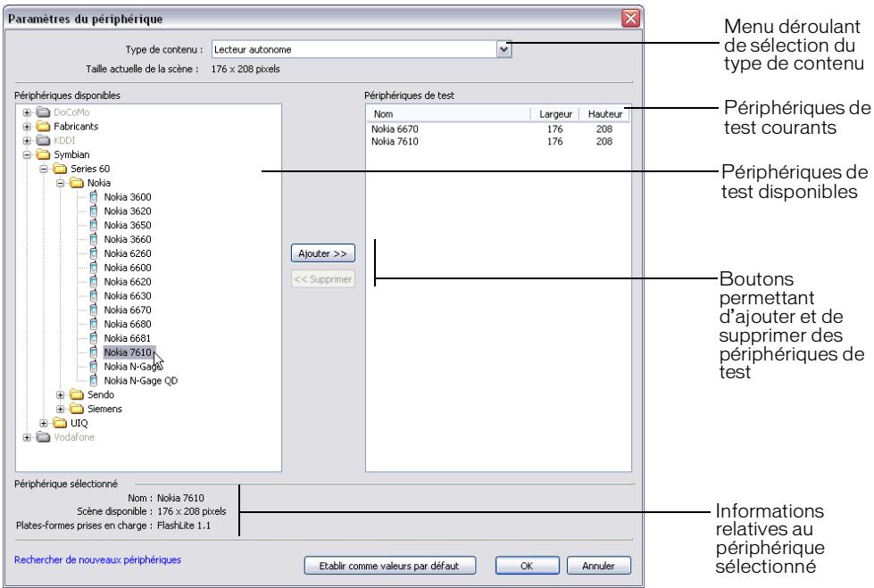The width and height of the screenshot is (874, 588).
Task: Click the DoCoMo folder icon
Action: pyautogui.click(x=44, y=112)
